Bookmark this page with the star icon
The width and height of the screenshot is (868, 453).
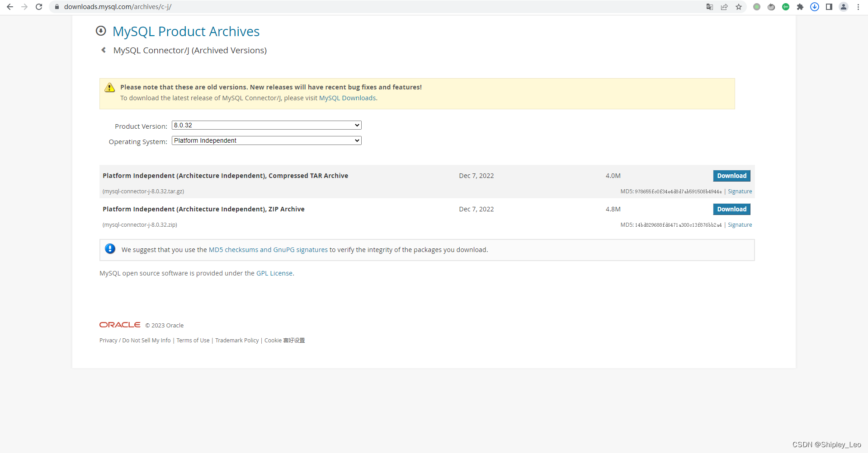[x=739, y=7]
